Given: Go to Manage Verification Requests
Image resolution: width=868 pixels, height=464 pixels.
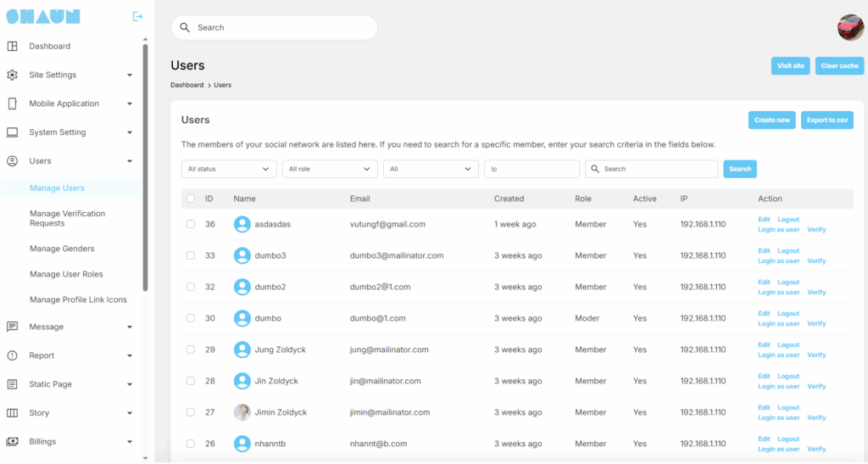Looking at the screenshot, I should [67, 218].
